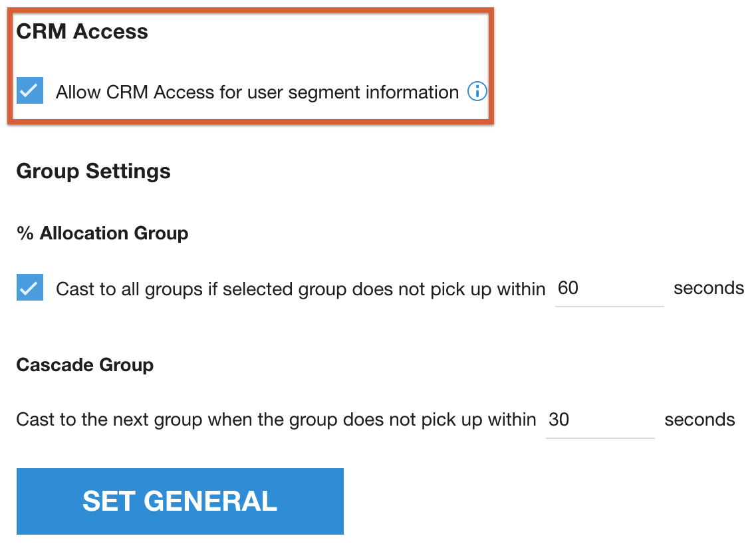Click the Group Settings heading
The width and height of the screenshot is (756, 544).
click(94, 171)
